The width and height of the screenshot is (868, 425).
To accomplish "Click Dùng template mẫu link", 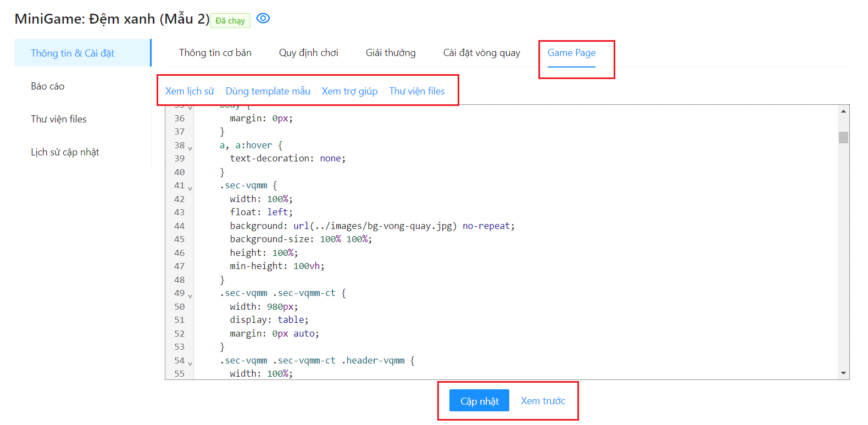I will [268, 91].
